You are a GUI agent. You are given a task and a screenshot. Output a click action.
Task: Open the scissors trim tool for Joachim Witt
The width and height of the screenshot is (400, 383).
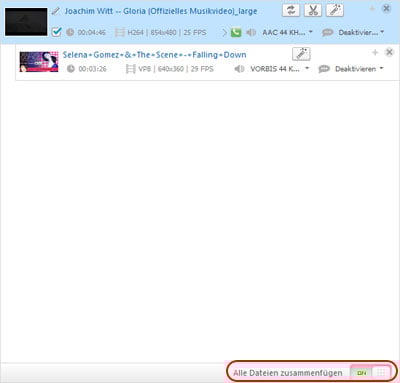tap(313, 10)
